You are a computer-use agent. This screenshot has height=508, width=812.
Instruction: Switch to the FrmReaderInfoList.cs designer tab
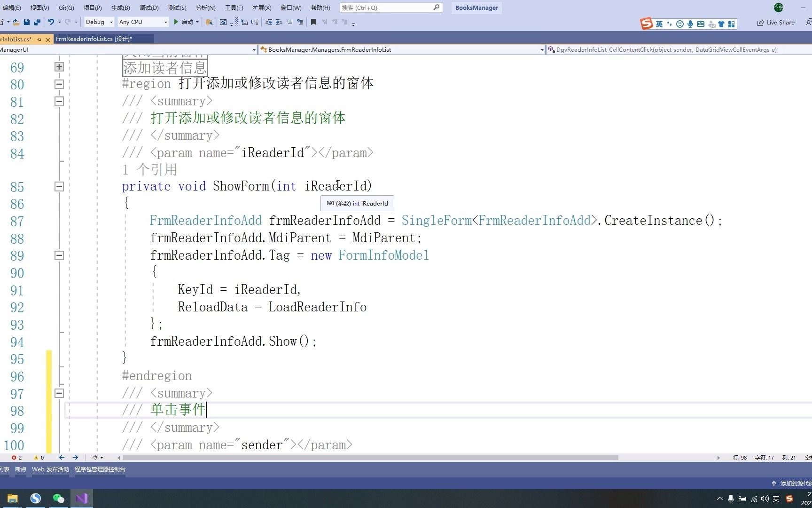94,39
